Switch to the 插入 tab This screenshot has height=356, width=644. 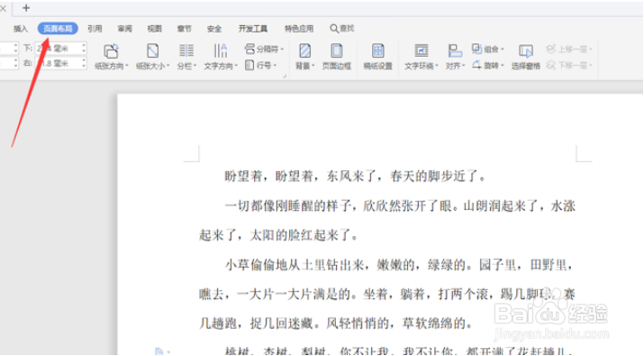20,28
